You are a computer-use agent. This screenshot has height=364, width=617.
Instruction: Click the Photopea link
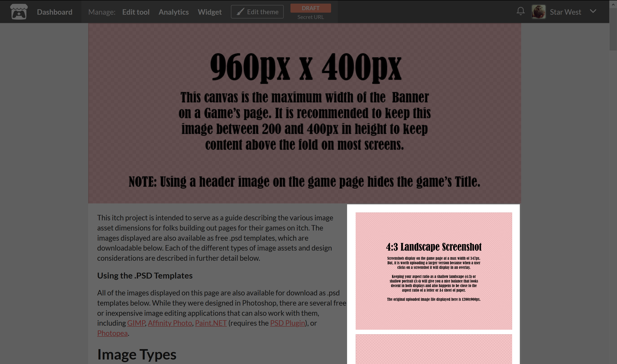click(112, 333)
